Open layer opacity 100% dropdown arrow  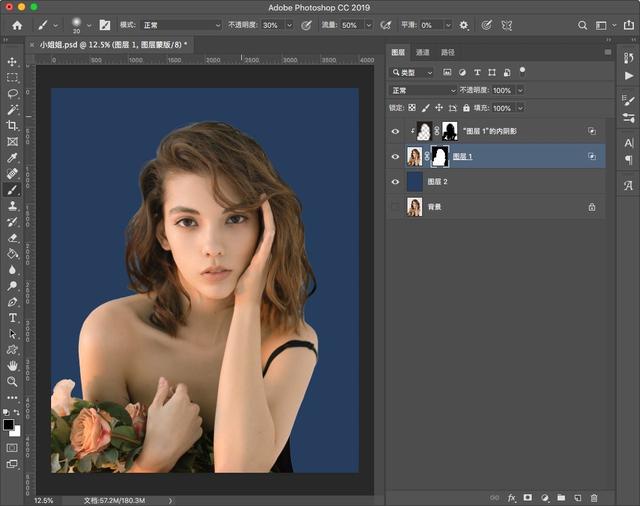click(520, 90)
